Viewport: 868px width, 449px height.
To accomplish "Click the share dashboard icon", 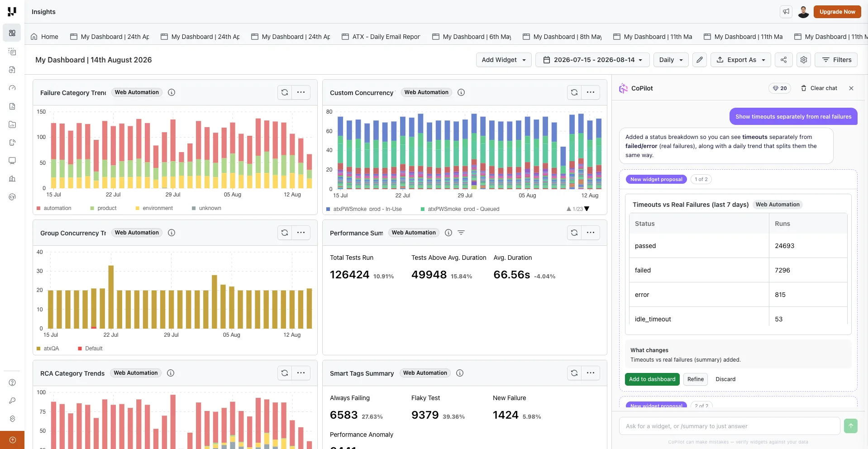I will point(784,60).
